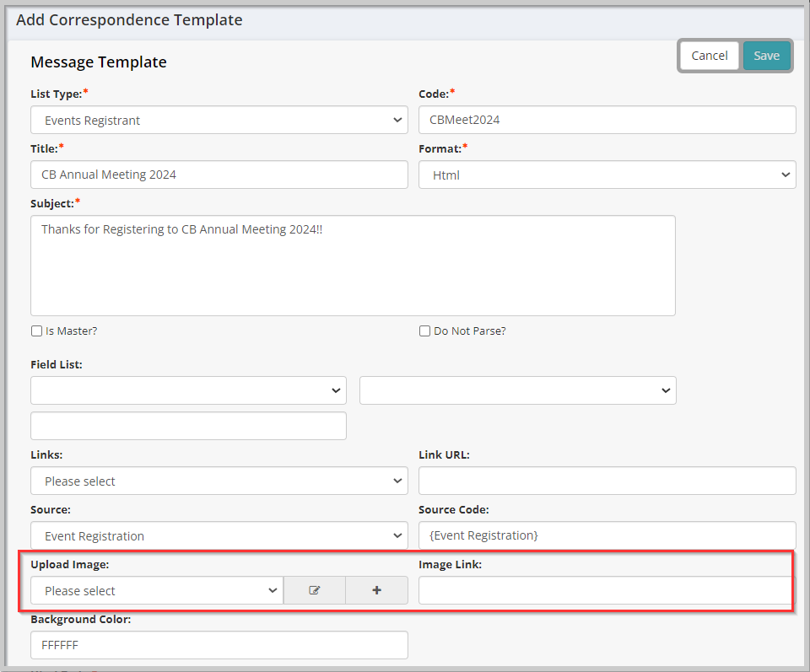
Task: Click the Is Master? label text
Action: [71, 331]
